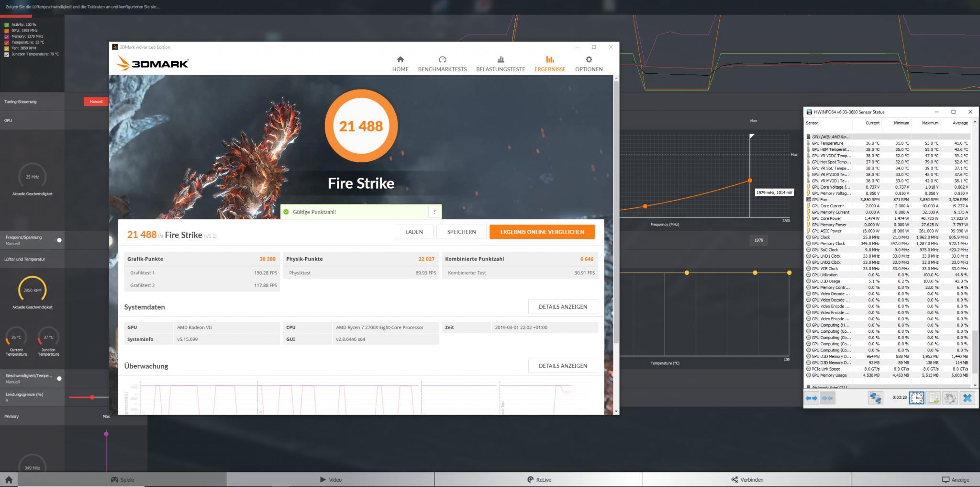Click the LADEN button

click(414, 232)
